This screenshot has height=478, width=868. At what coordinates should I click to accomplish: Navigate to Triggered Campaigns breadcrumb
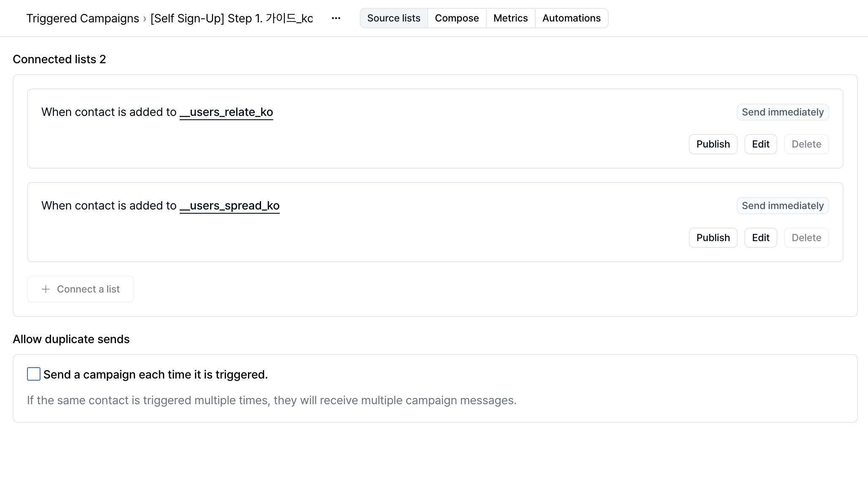[83, 19]
